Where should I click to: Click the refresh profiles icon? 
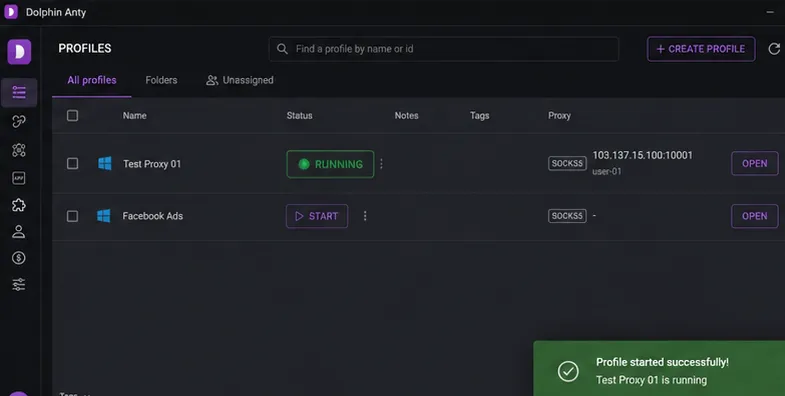pyautogui.click(x=774, y=49)
